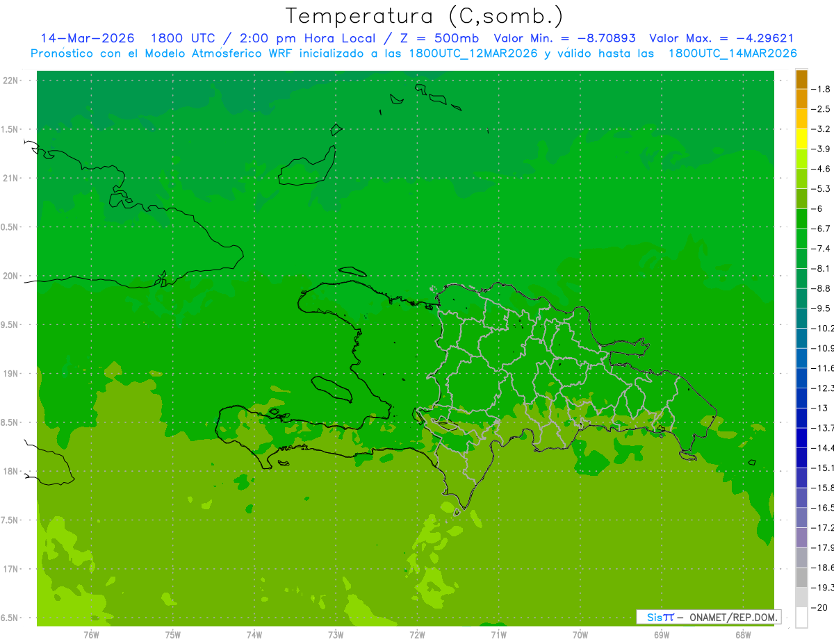
Task: Click the orange swatch between -1.8 and -2.5
Action: 801,99
